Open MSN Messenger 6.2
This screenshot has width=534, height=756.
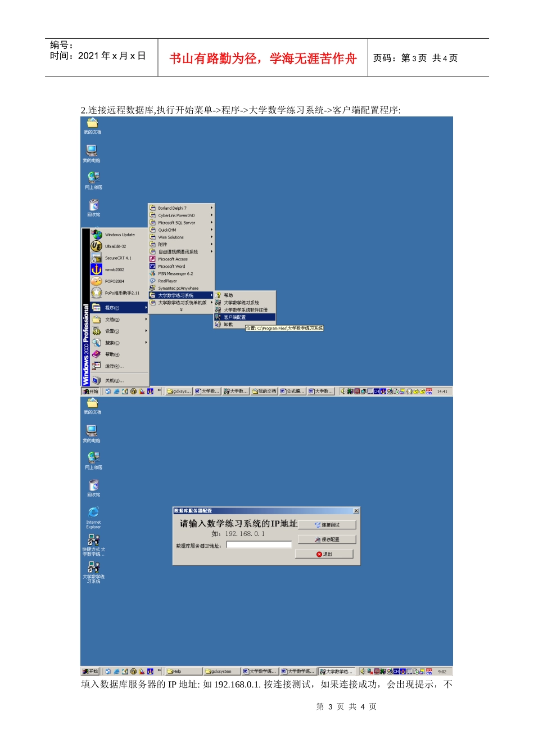[175, 274]
